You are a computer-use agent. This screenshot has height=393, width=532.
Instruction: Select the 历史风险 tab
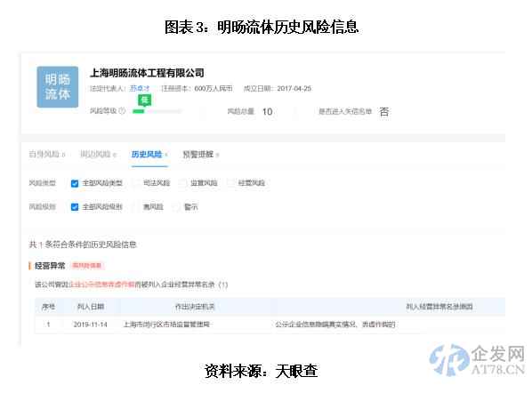(149, 155)
